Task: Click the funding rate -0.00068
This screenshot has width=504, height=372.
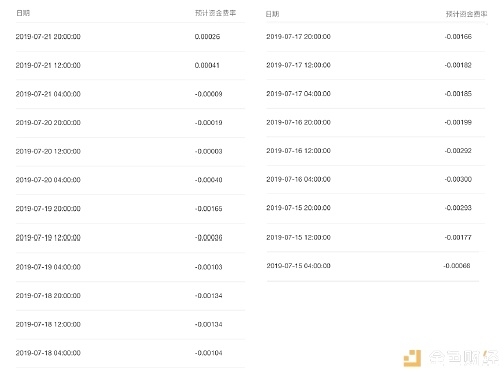Action: (x=457, y=266)
